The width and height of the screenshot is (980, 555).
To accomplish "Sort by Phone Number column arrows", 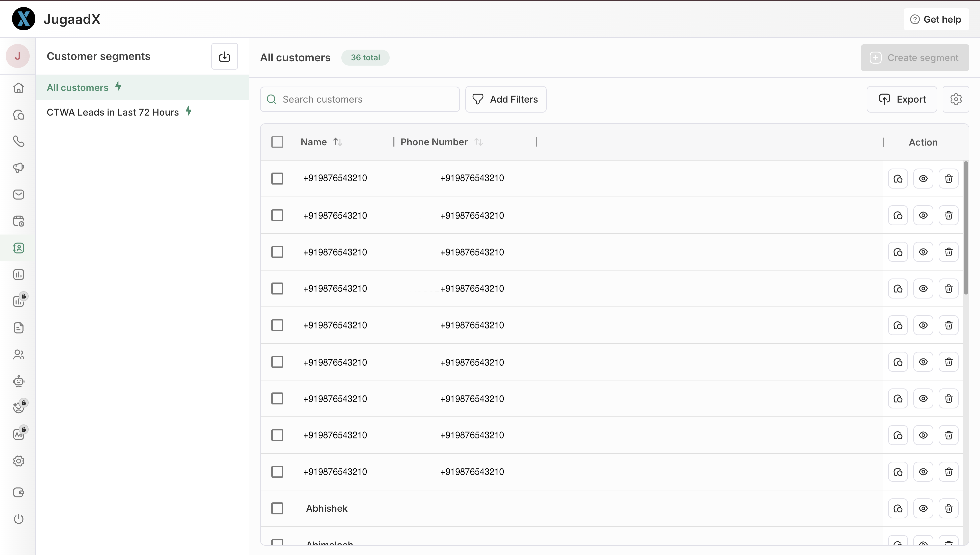I will pyautogui.click(x=479, y=142).
